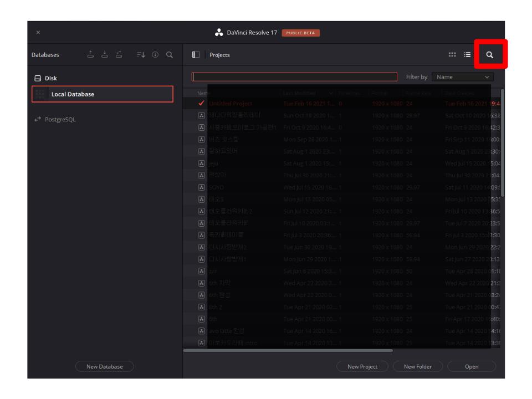The width and height of the screenshot is (532, 399).
Task: Open the database sort order icon
Action: [x=141, y=55]
